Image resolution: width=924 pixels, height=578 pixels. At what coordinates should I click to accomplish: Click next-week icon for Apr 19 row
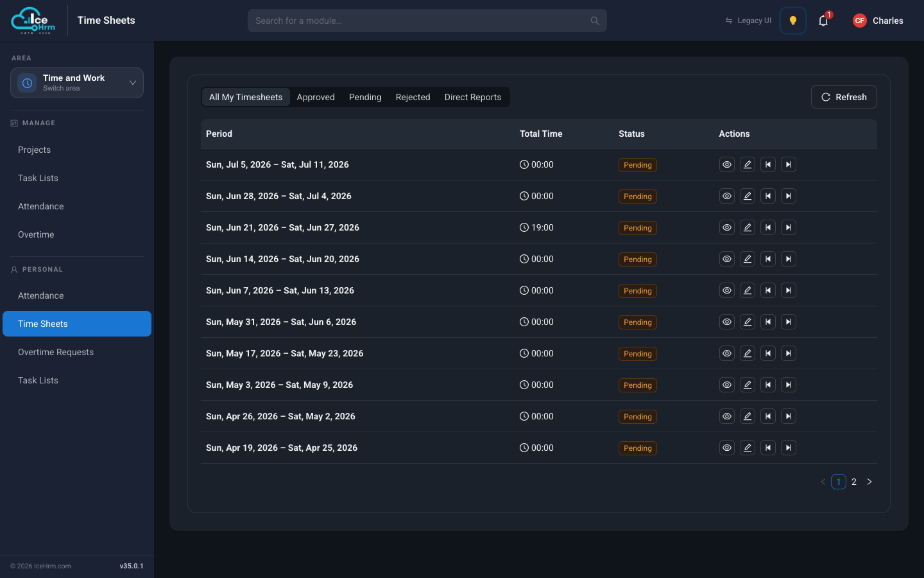[x=789, y=448]
